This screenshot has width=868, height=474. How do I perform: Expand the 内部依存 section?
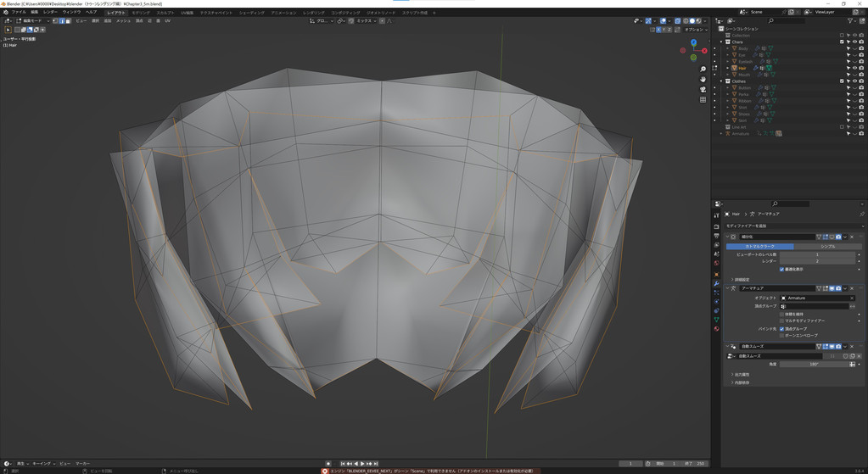point(741,382)
